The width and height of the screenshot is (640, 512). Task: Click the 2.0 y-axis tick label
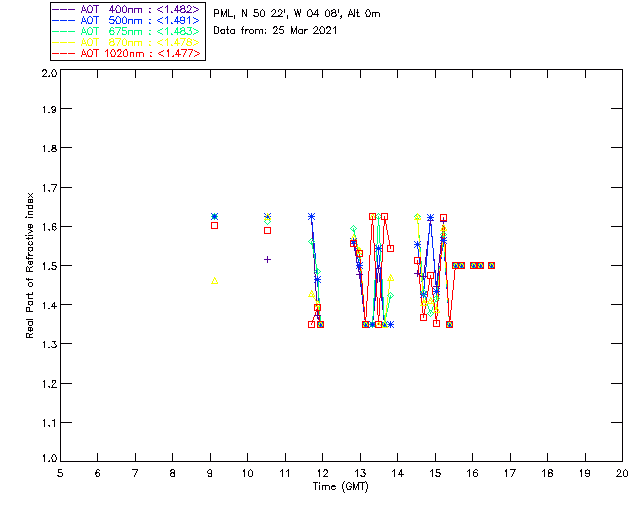point(49,73)
